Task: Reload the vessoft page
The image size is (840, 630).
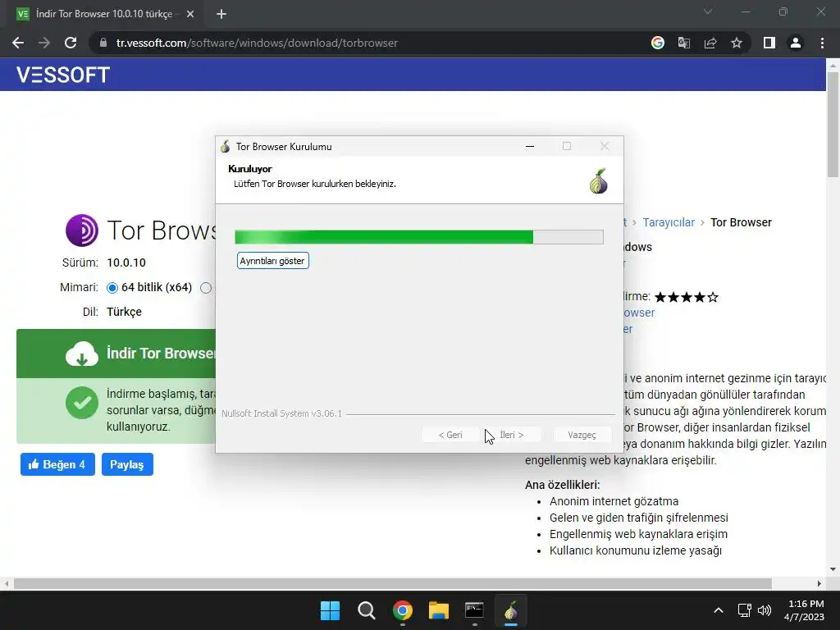Action: [x=71, y=43]
